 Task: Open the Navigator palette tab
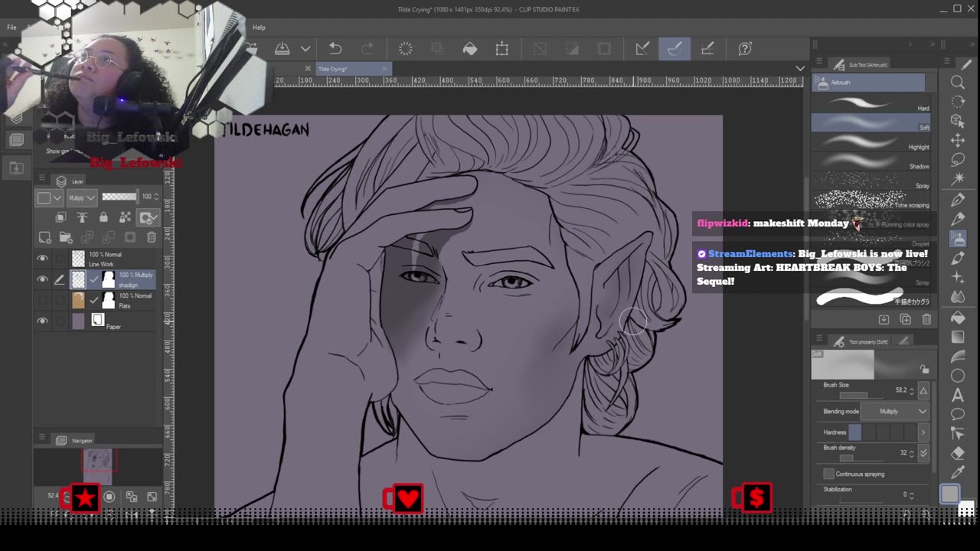pyautogui.click(x=77, y=440)
